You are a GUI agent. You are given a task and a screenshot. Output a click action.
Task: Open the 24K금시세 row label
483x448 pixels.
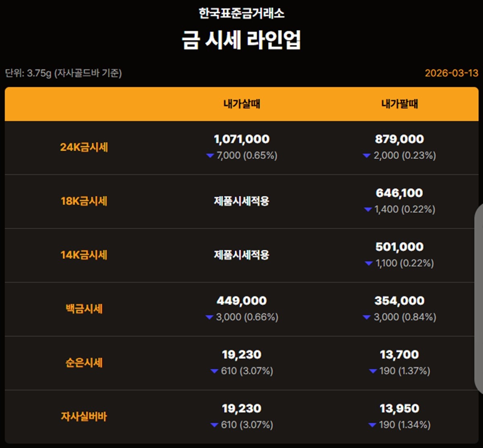[84, 147]
